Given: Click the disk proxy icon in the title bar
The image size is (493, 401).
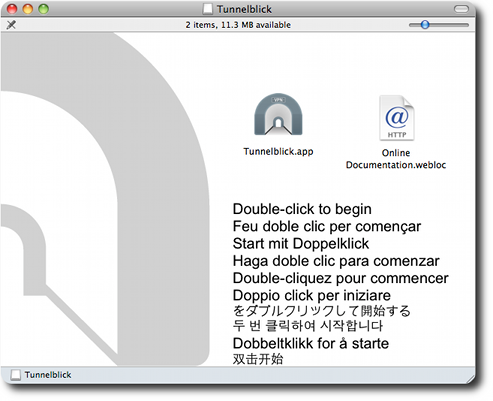Looking at the screenshot, I should (208, 9).
